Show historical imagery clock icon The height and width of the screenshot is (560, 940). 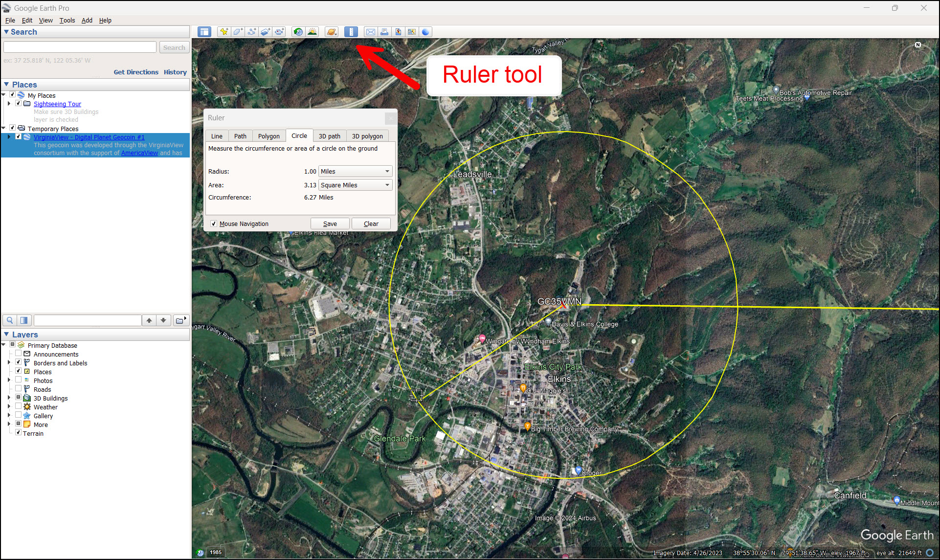(298, 32)
